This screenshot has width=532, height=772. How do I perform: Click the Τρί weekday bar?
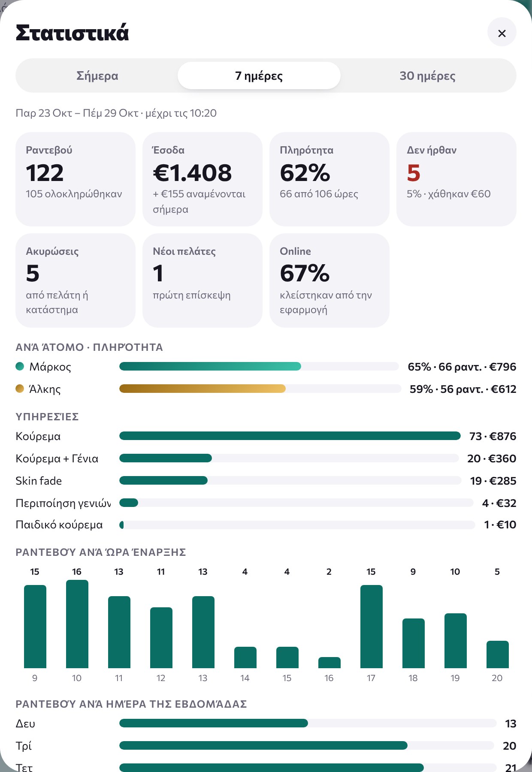pyautogui.click(x=307, y=745)
